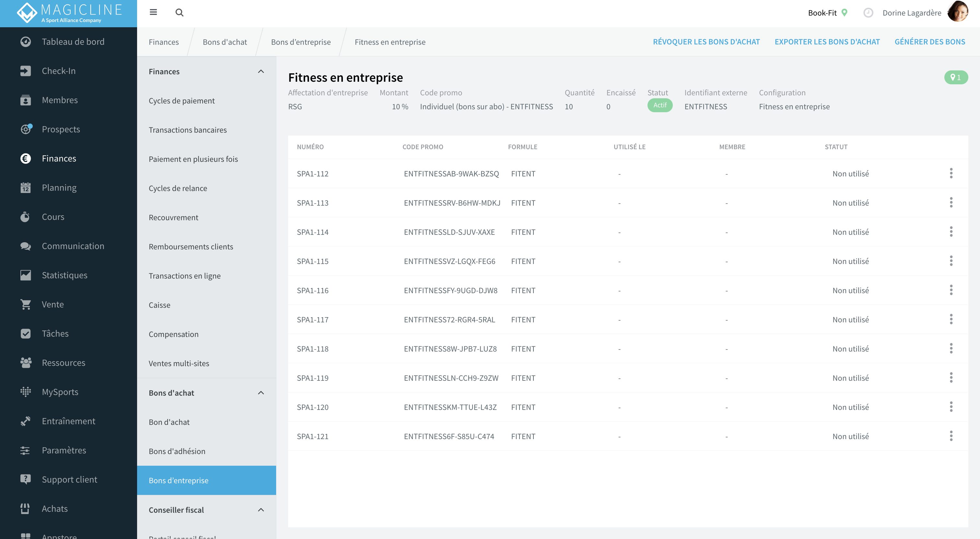Viewport: 980px width, 539px height.
Task: Click the Finances euro icon
Action: pyautogui.click(x=26, y=158)
